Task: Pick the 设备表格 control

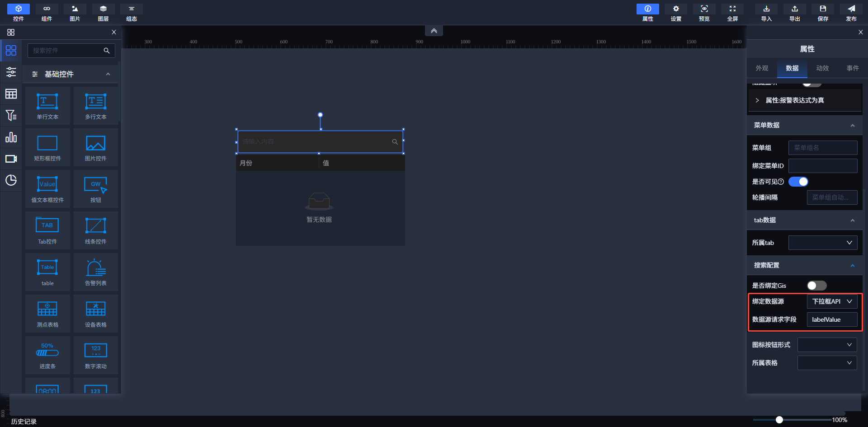Action: (x=96, y=314)
